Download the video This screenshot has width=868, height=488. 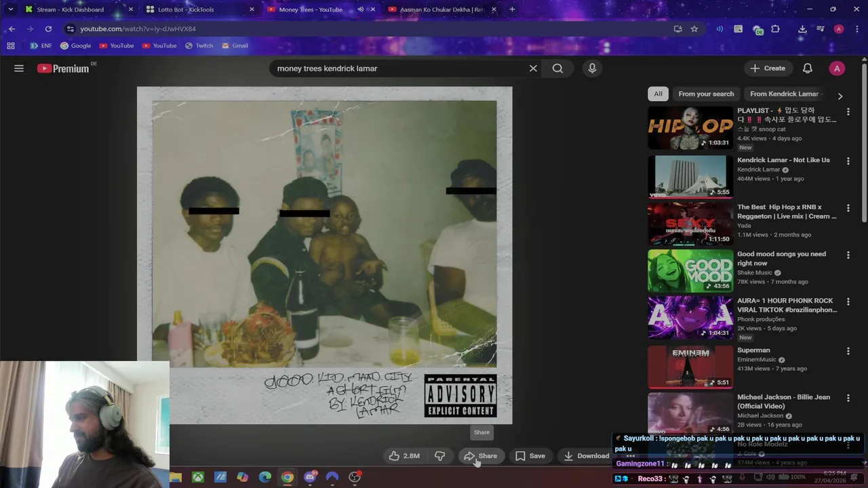(x=587, y=456)
